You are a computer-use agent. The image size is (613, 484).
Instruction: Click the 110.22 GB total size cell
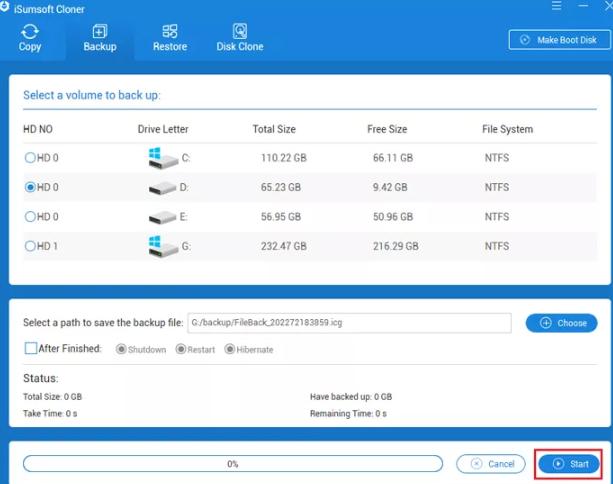coord(284,158)
